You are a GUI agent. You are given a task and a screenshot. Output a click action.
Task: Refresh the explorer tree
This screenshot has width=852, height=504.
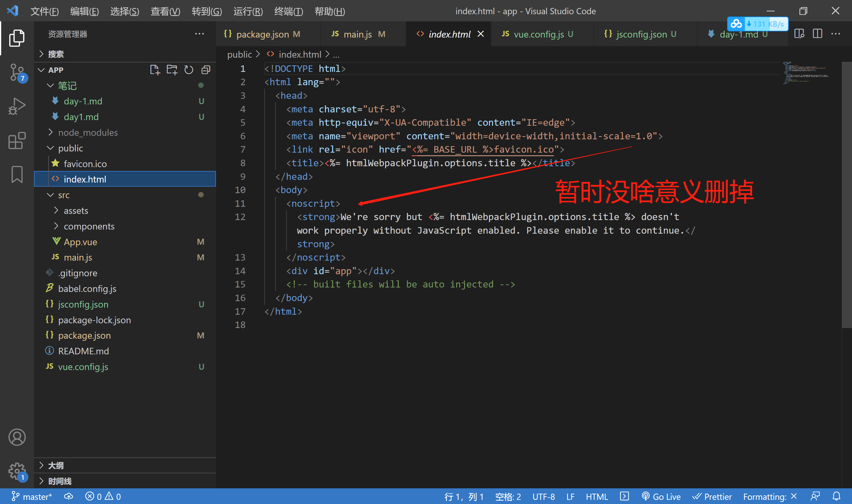189,70
